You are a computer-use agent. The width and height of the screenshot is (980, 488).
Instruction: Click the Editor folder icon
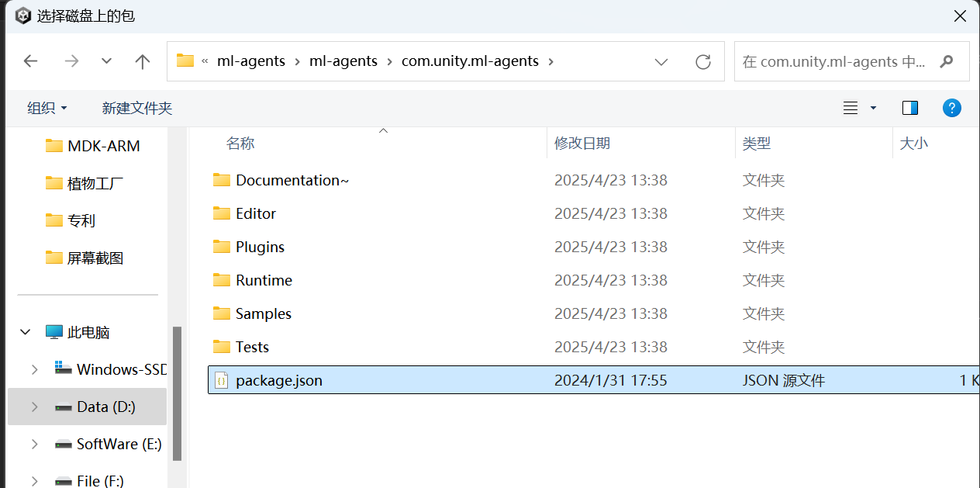coord(222,213)
